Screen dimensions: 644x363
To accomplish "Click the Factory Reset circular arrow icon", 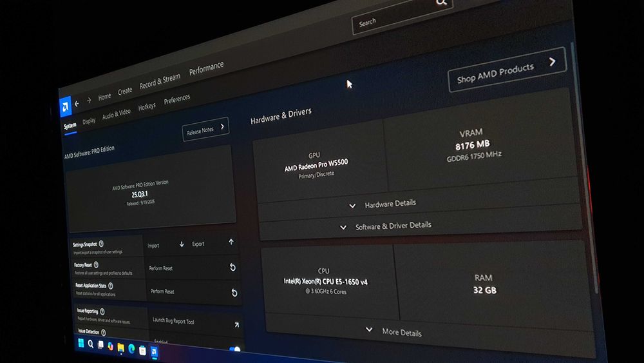I will (x=232, y=267).
